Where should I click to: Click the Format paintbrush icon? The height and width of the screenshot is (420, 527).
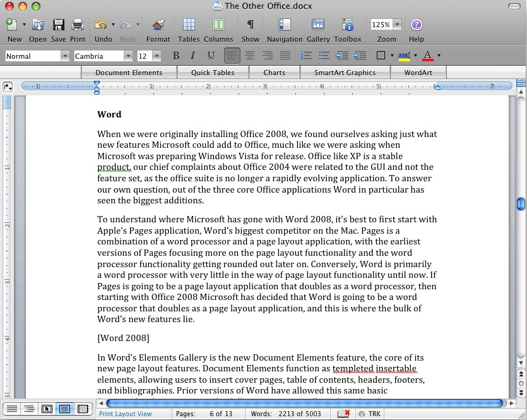click(158, 25)
